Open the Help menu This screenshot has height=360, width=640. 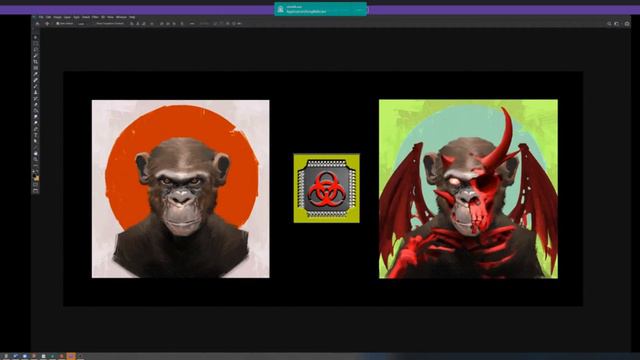point(132,17)
